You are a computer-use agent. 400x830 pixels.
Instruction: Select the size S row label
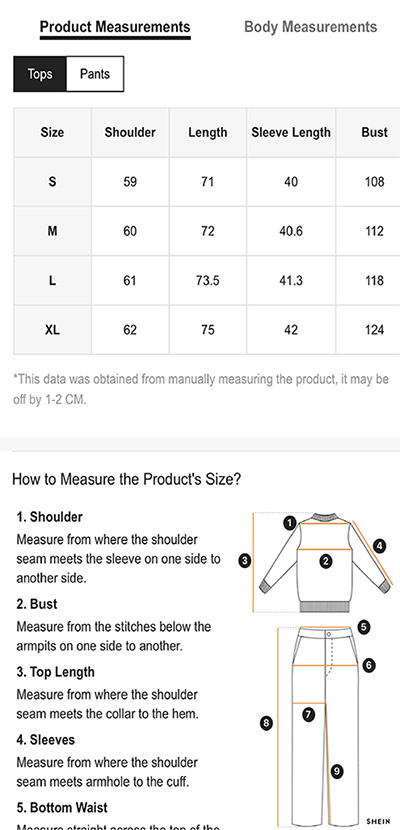(x=52, y=182)
